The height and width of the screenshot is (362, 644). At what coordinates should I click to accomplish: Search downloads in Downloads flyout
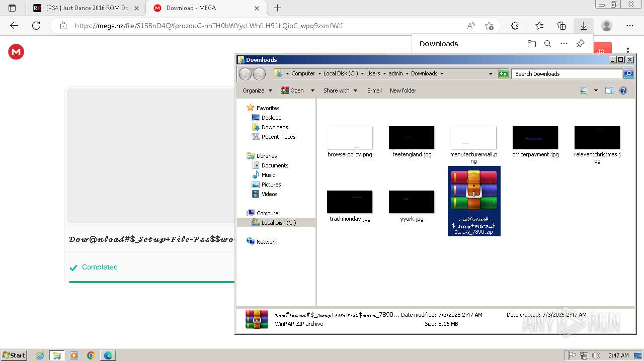tap(548, 44)
